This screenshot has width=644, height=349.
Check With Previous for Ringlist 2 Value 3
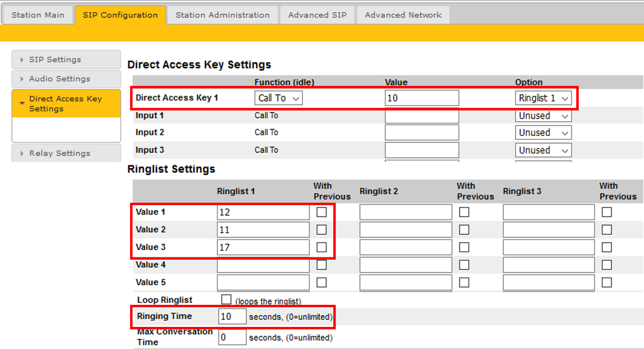(x=464, y=247)
